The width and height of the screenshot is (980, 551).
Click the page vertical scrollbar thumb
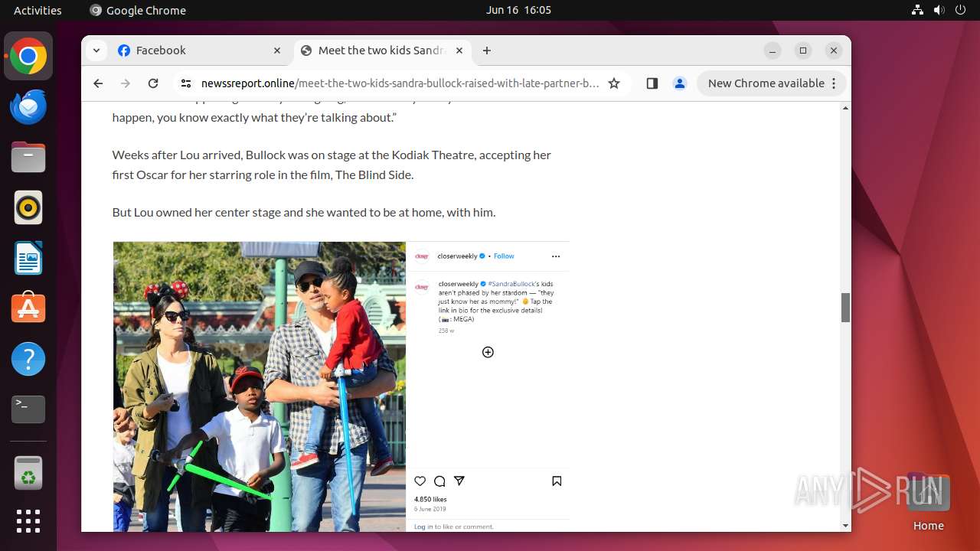click(846, 308)
